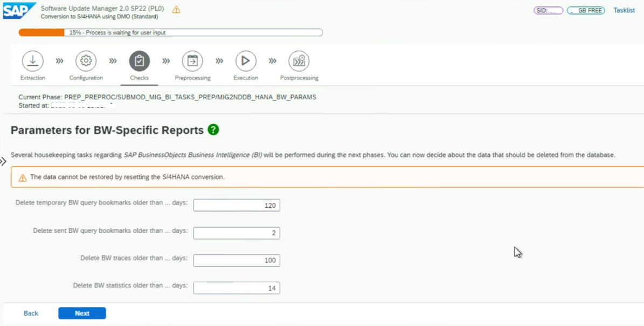Open the Tasklist link
644x326 pixels.
(x=624, y=10)
